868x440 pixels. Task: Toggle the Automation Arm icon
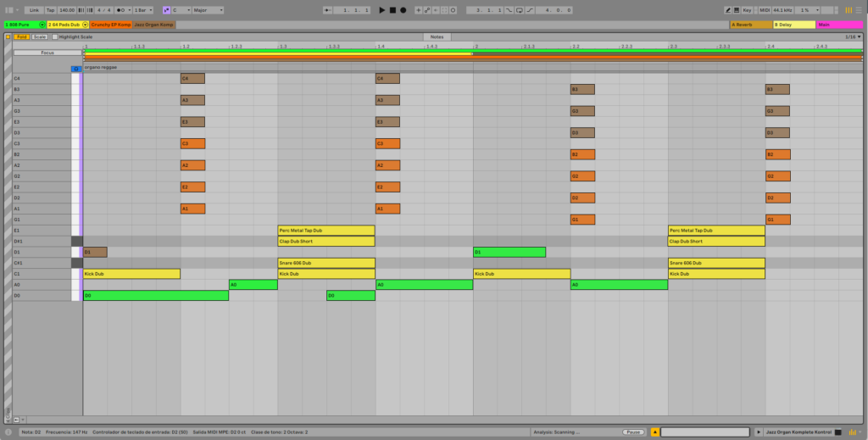pos(427,10)
